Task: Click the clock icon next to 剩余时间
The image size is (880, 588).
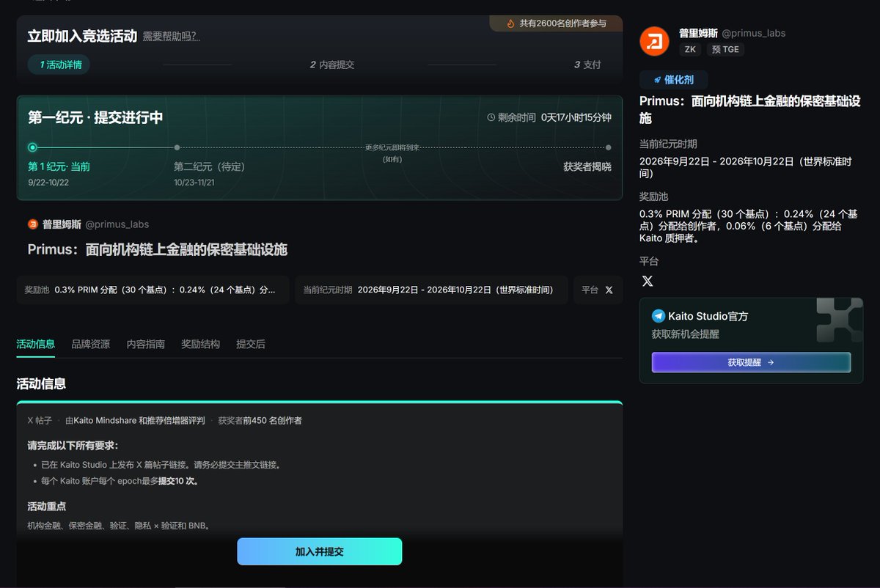Action: click(x=491, y=117)
